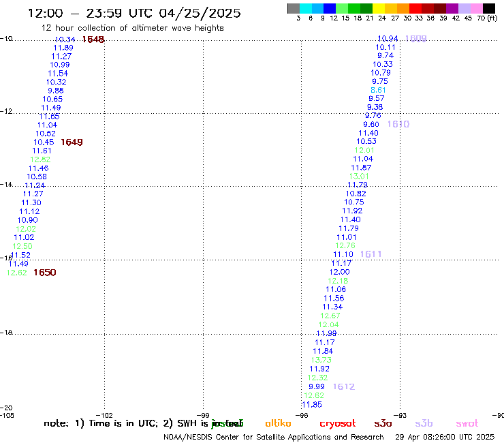This screenshot has width=504, height=443.
Task: Click the wave height value 10.82
Action: pos(356,194)
